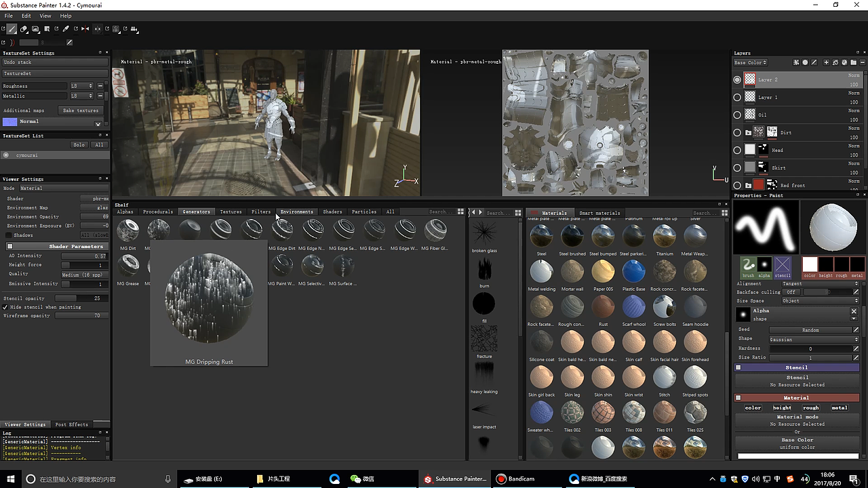Screen dimensions: 868x488
Task: Switch to the Smart materials tab
Action: 599,213
